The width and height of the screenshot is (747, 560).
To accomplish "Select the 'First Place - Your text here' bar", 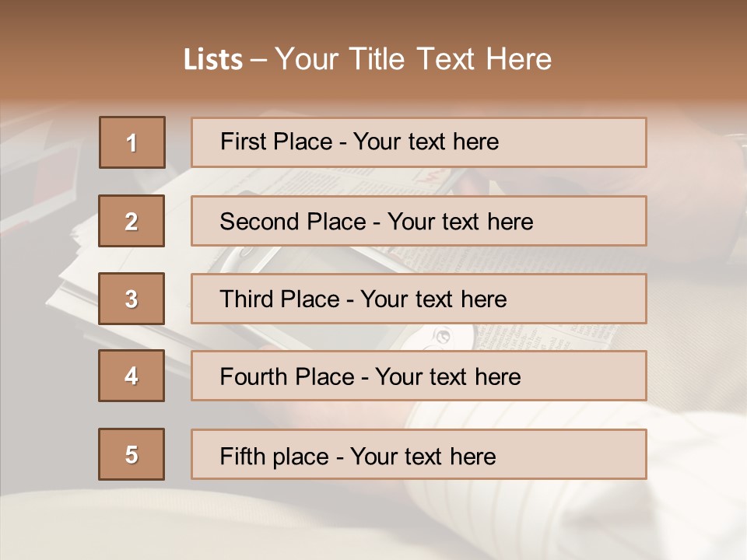I will [419, 142].
